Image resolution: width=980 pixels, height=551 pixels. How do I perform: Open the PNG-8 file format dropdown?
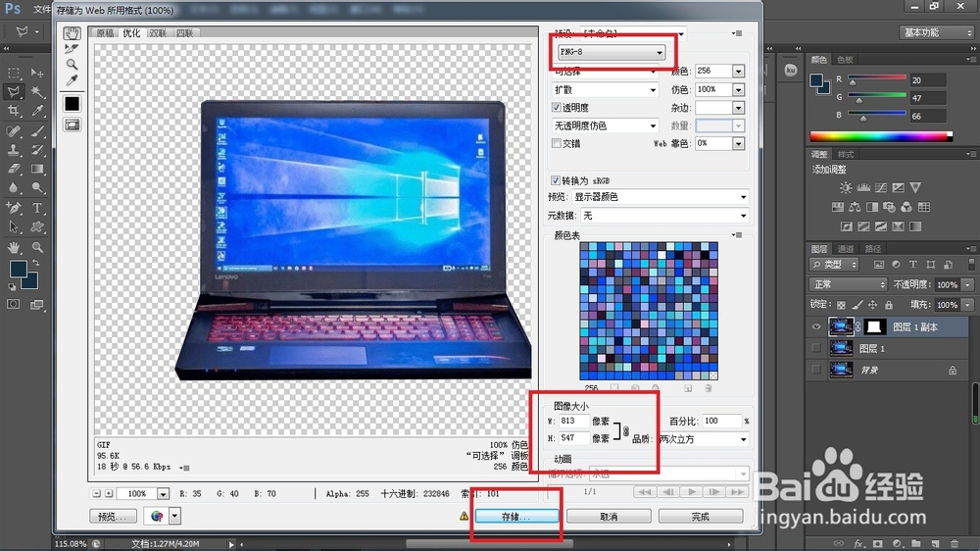[x=612, y=52]
